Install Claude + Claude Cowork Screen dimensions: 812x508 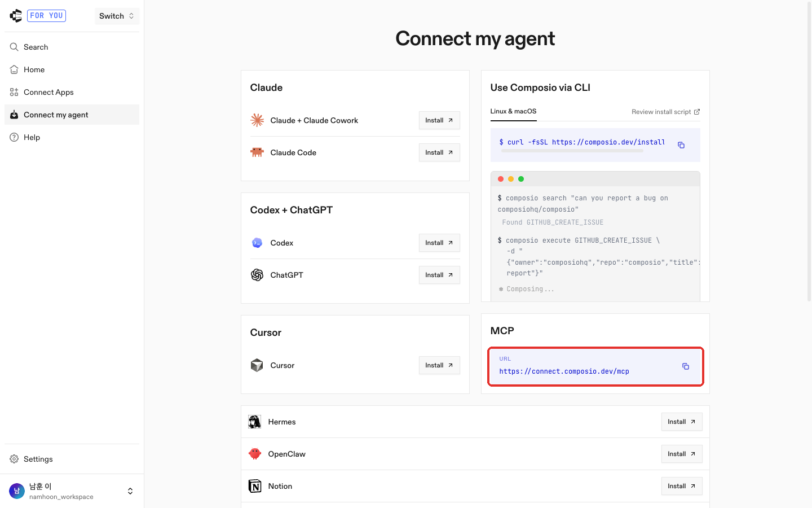pos(439,120)
